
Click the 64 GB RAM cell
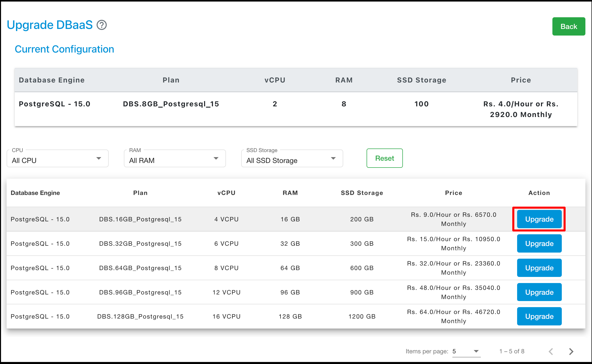pyautogui.click(x=290, y=268)
